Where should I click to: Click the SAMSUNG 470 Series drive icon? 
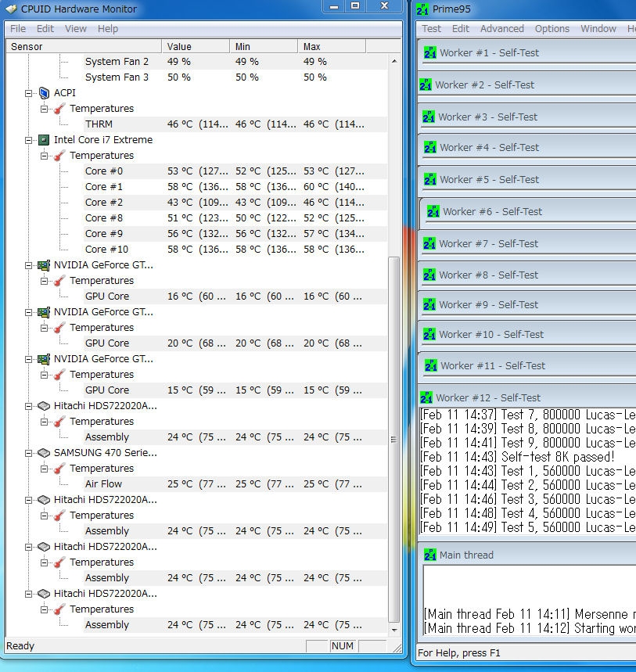(44, 453)
